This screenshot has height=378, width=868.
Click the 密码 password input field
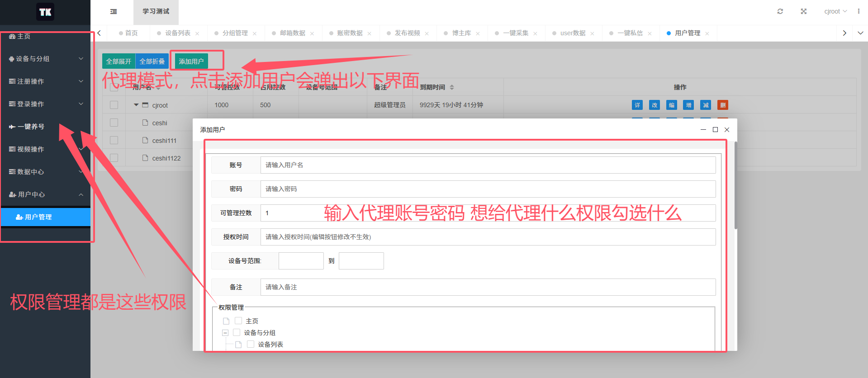pos(488,189)
